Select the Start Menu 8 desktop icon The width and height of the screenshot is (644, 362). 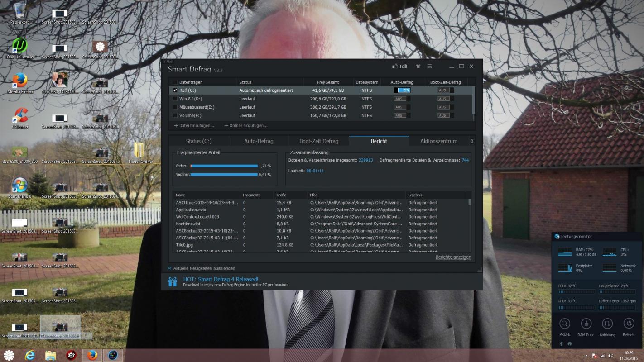(19, 188)
